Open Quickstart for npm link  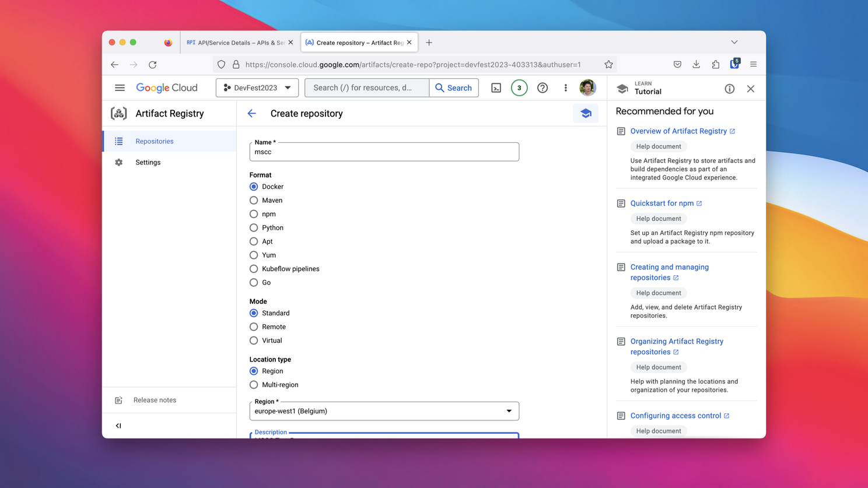[x=666, y=203]
